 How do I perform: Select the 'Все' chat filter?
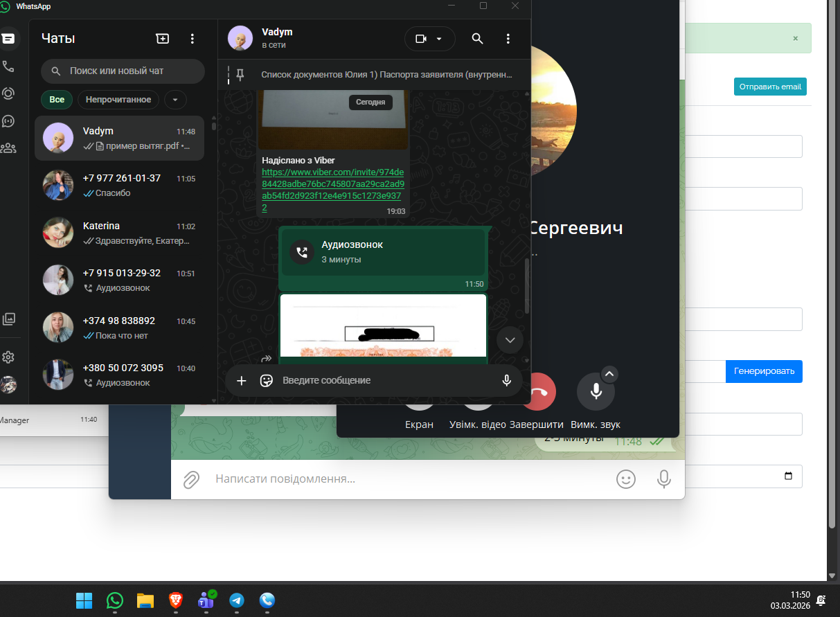click(x=57, y=100)
